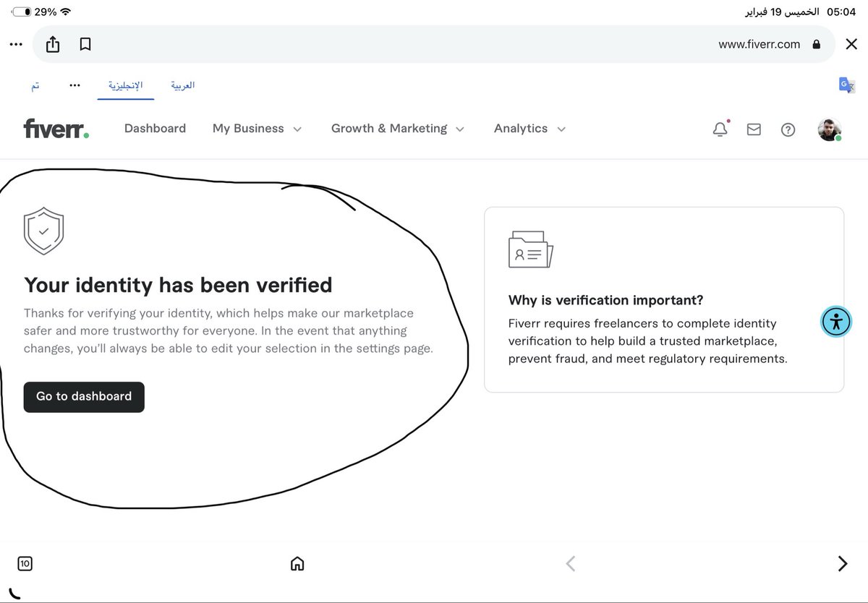The image size is (868, 603).
Task: Open the help question mark icon
Action: pos(788,129)
